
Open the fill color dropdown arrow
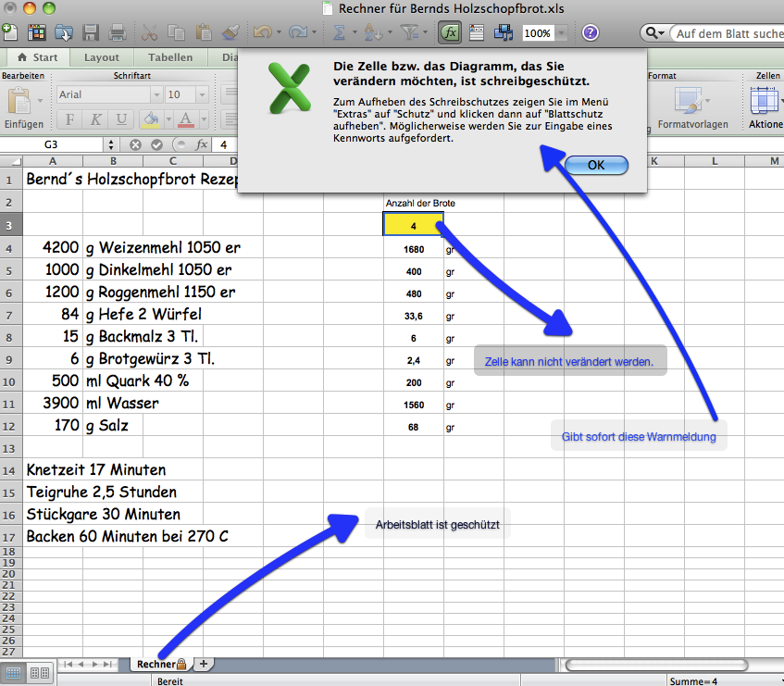point(168,118)
